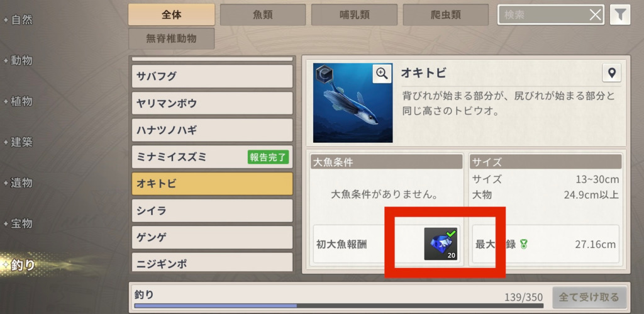Screen dimensions: 644x314
Task: Select the 無脊椎動物 category tab
Action: (x=171, y=38)
